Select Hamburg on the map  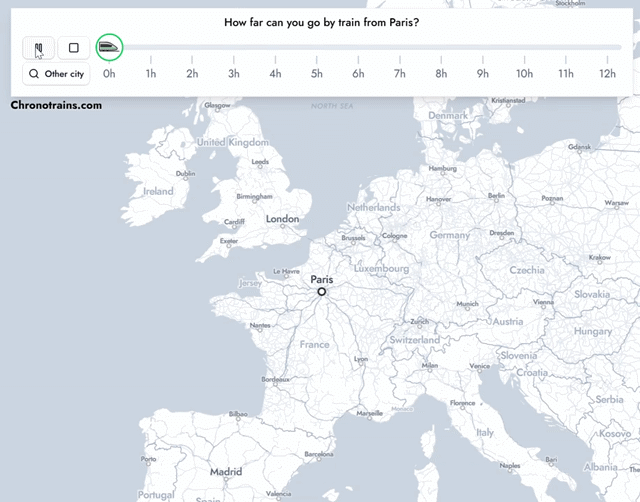[442, 168]
